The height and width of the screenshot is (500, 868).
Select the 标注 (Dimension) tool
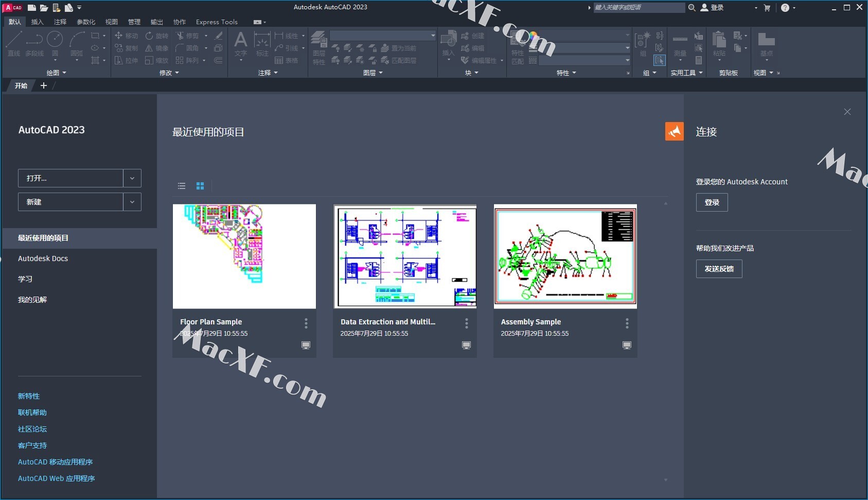[262, 44]
